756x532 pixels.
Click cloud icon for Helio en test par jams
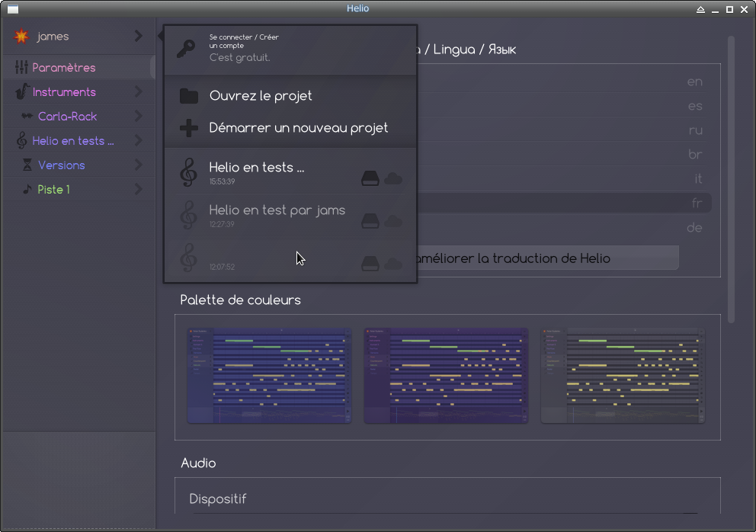tap(393, 221)
